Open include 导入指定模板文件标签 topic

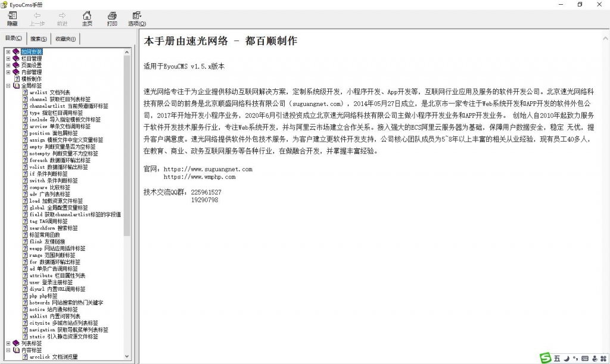click(x=65, y=120)
